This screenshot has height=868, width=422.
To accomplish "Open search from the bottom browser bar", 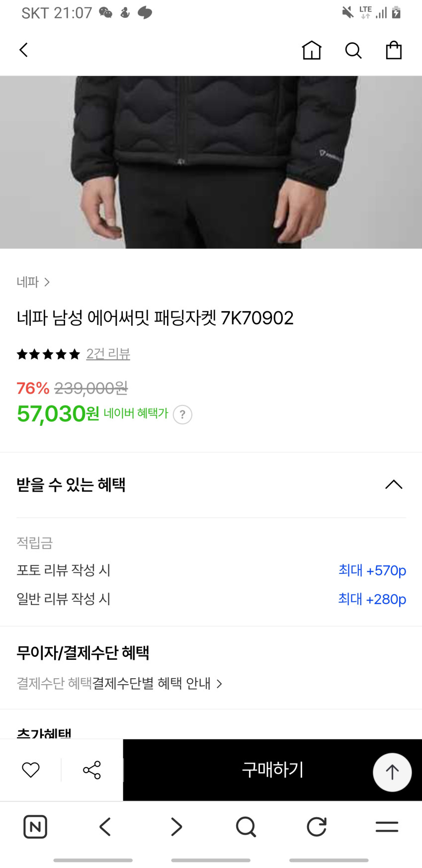I will tap(246, 827).
